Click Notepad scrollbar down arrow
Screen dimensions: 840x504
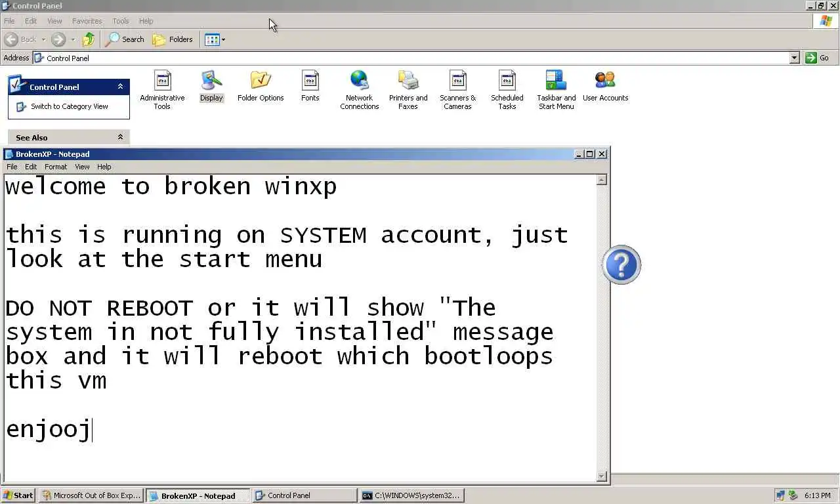pos(602,476)
